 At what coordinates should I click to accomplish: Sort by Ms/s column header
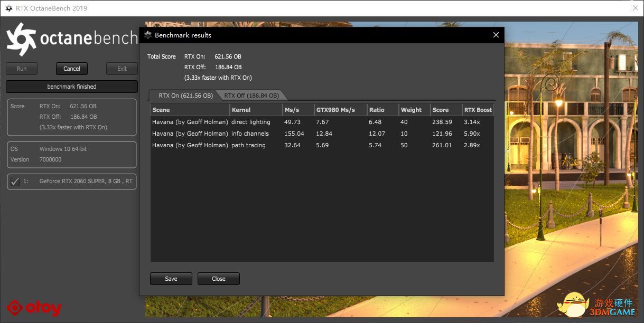[298, 110]
